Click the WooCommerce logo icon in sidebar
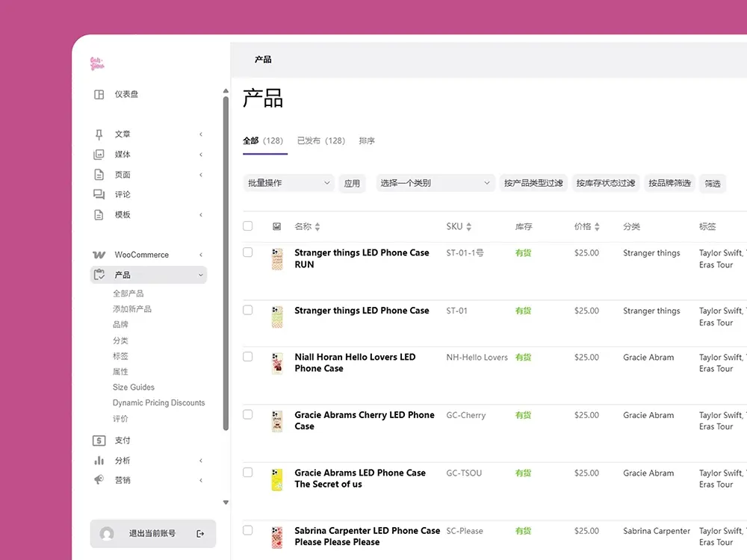Viewport: 747px width, 560px height. pyautogui.click(x=99, y=255)
